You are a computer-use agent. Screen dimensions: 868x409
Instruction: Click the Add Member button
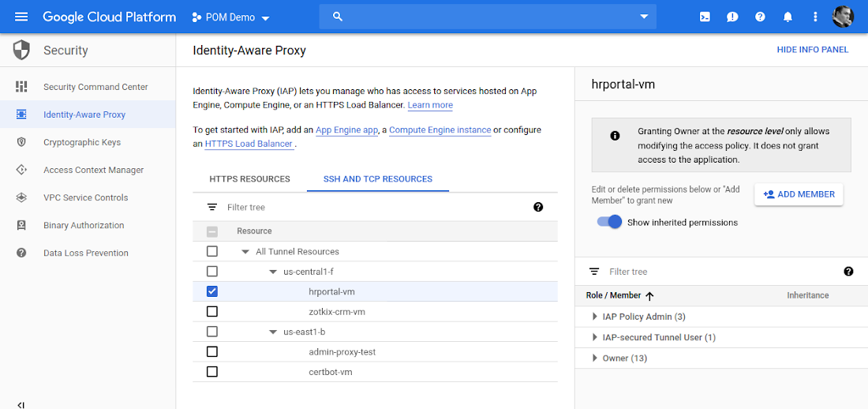pos(799,194)
